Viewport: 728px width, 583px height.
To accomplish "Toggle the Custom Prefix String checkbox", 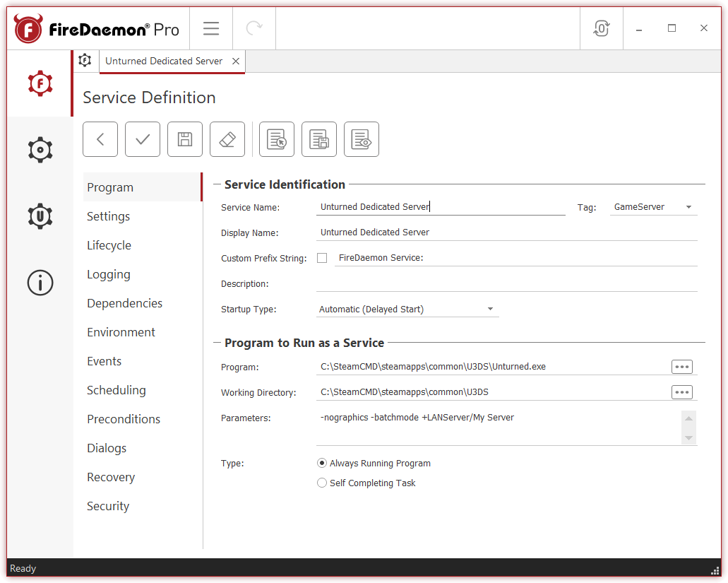I will click(322, 258).
